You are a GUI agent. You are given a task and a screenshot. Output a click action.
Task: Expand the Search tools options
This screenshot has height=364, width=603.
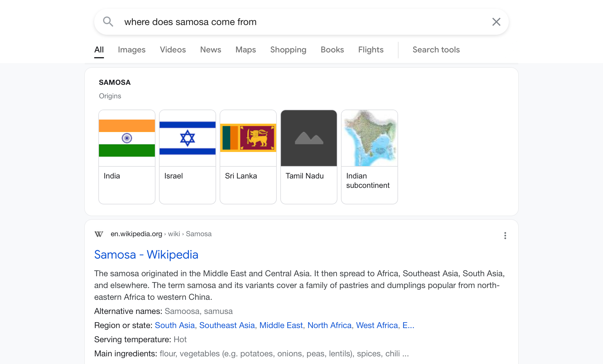coord(436,50)
